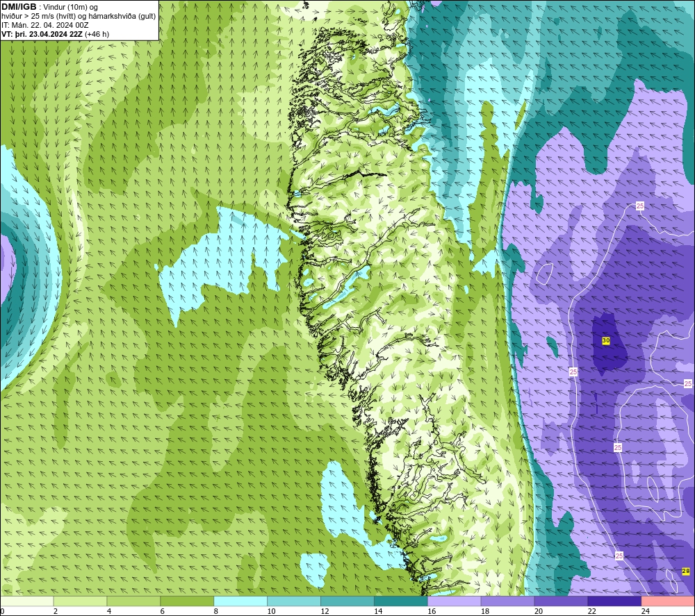Click the legend value 0
The width and height of the screenshot is (695, 616).
tap(3, 611)
